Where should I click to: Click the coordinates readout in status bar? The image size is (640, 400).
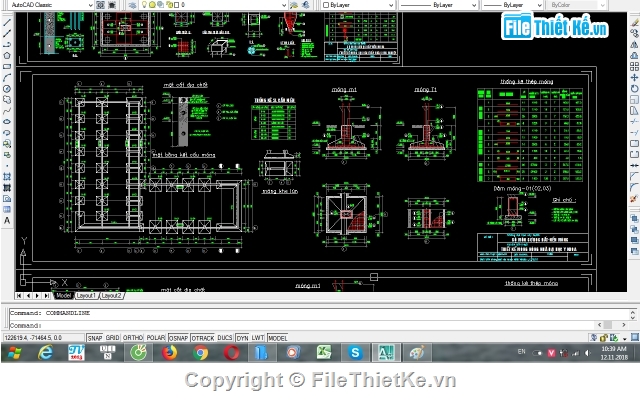click(x=44, y=338)
